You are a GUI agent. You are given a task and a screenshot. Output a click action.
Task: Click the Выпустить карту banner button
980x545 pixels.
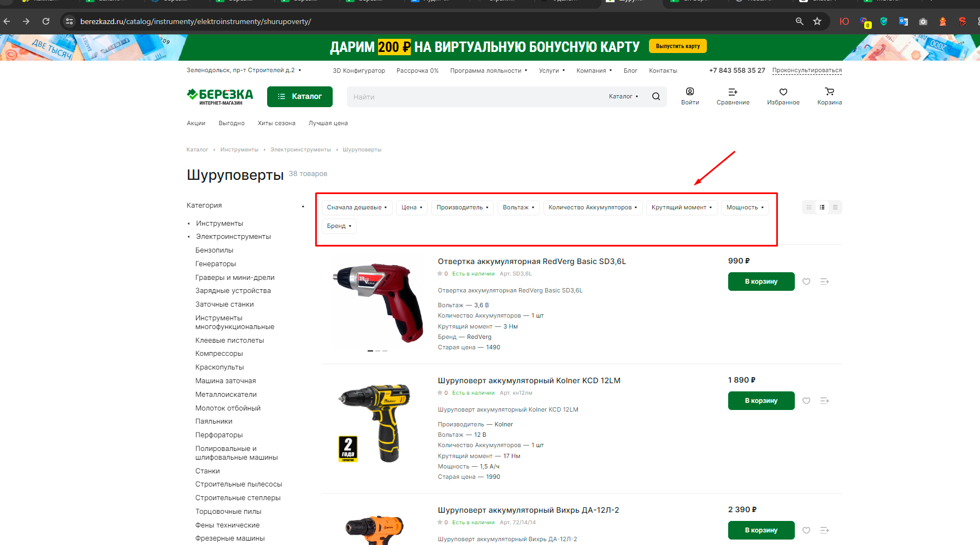point(677,46)
